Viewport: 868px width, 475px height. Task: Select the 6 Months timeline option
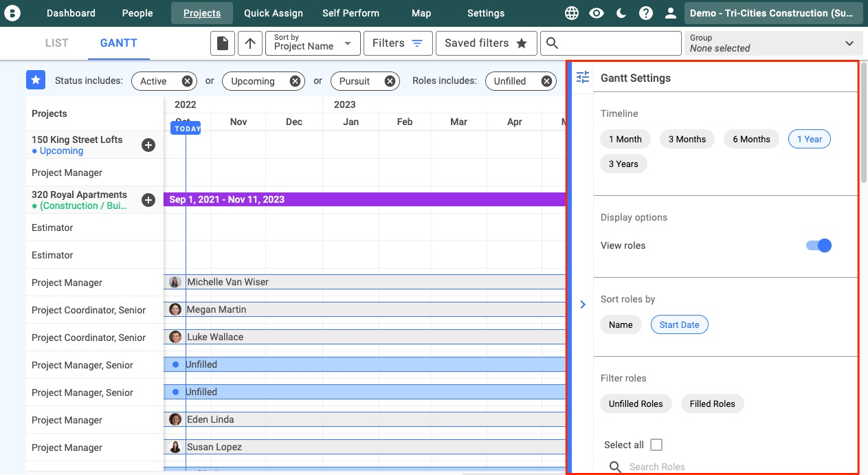(751, 139)
